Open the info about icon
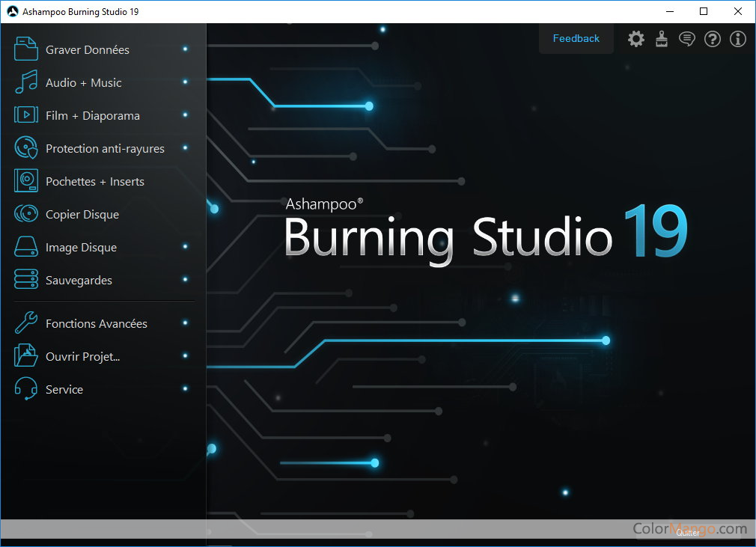This screenshot has height=547, width=756. pyautogui.click(x=738, y=39)
